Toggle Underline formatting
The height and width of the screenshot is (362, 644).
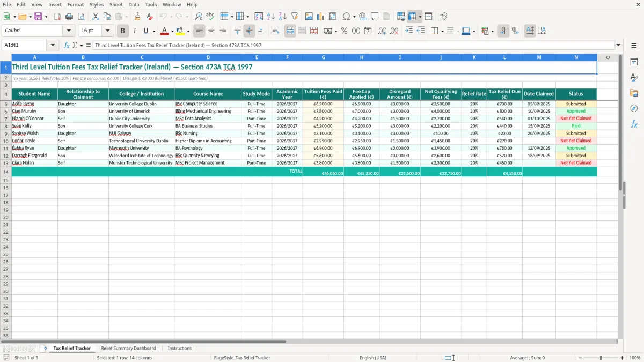click(x=146, y=31)
